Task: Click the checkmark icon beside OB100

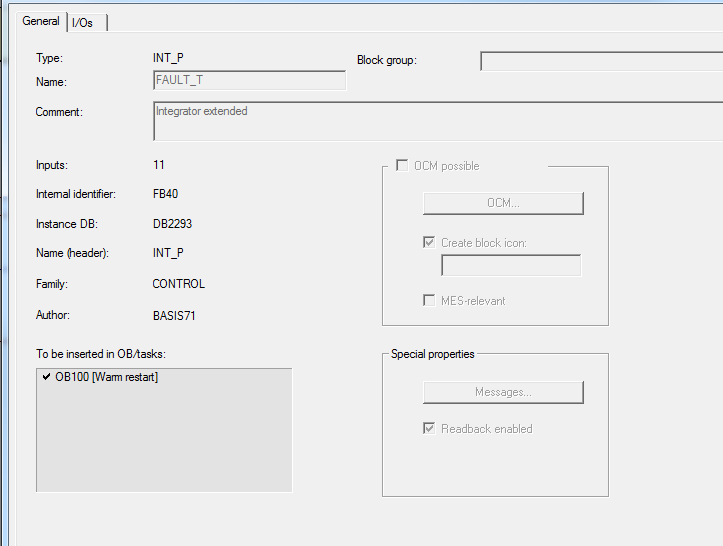Action: [x=46, y=377]
